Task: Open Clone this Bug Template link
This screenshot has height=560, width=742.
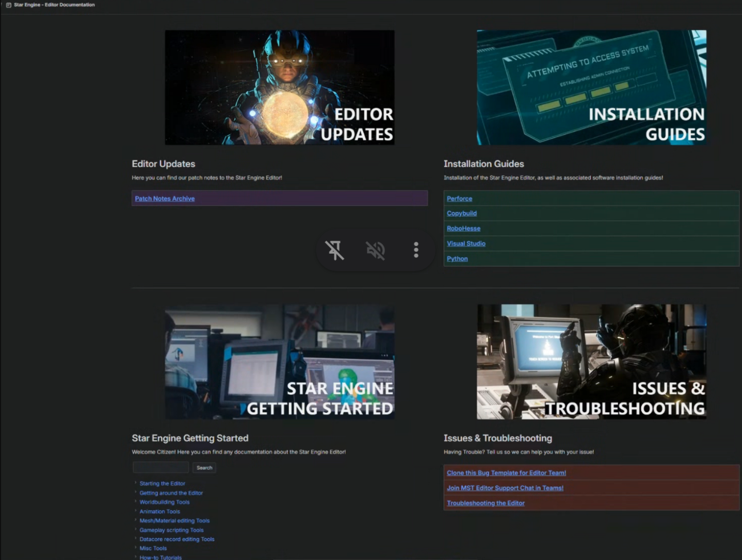Action: tap(506, 473)
